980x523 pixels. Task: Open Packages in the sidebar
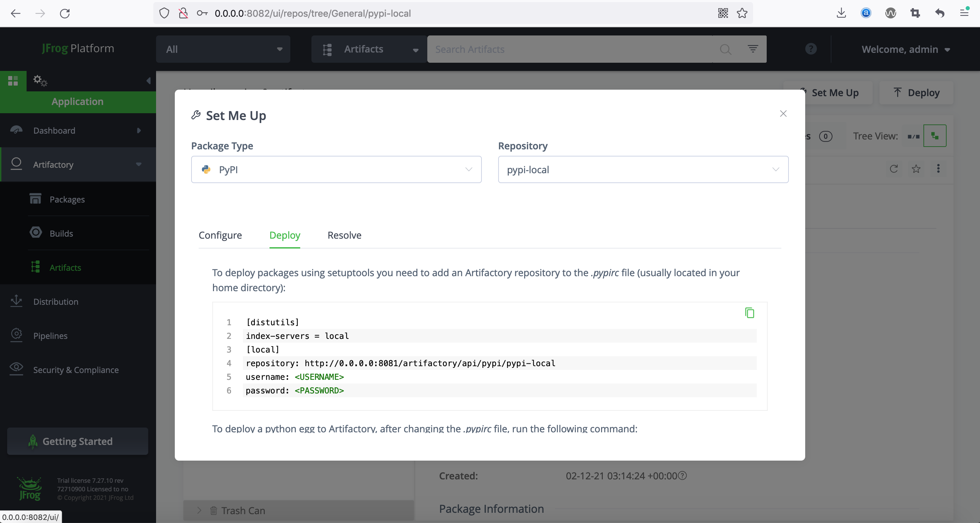pos(67,199)
